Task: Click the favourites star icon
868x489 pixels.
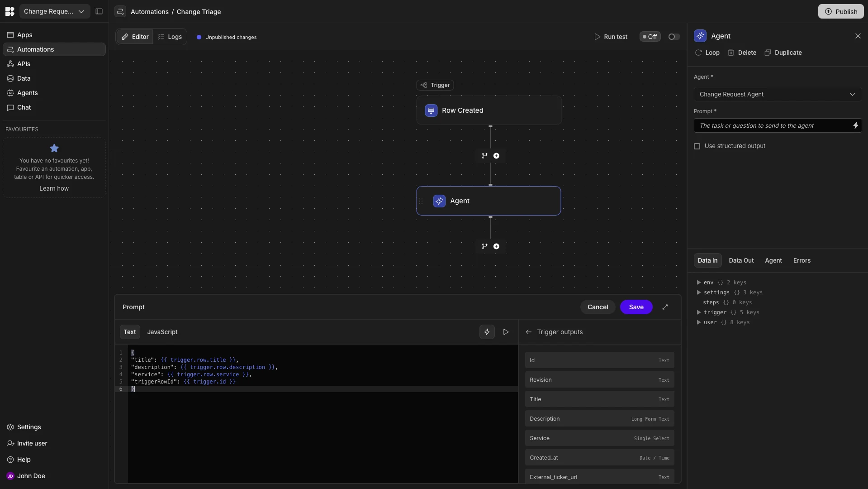Action: coord(54,148)
